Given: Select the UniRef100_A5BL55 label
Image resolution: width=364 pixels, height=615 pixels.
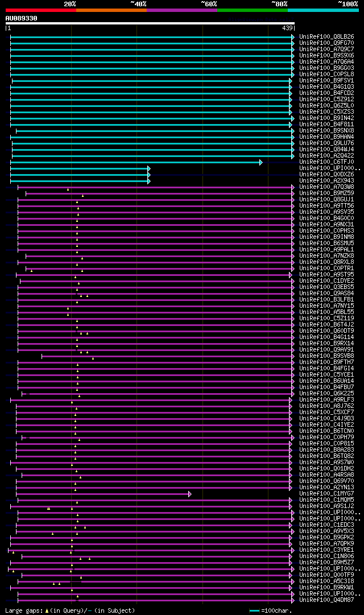Looking at the screenshot, I should pyautogui.click(x=326, y=313).
